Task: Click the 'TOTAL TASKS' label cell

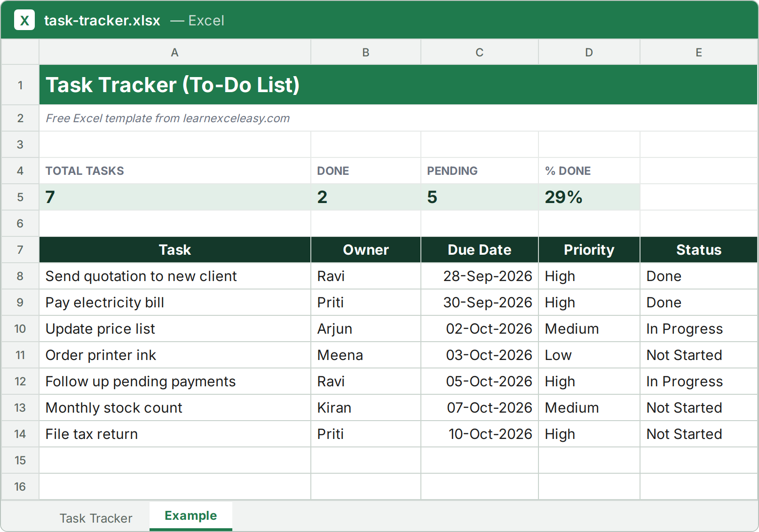Action: point(175,171)
